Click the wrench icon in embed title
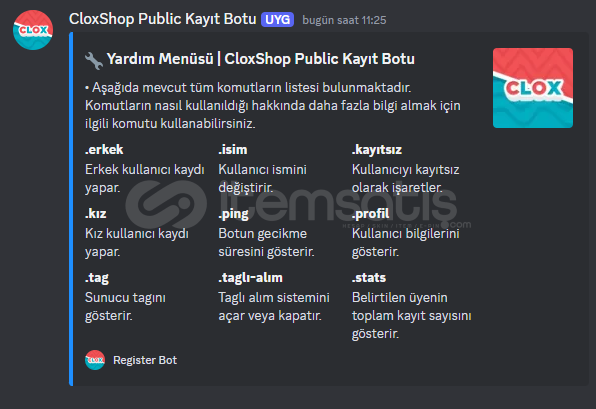This screenshot has height=409, width=596. 94,60
